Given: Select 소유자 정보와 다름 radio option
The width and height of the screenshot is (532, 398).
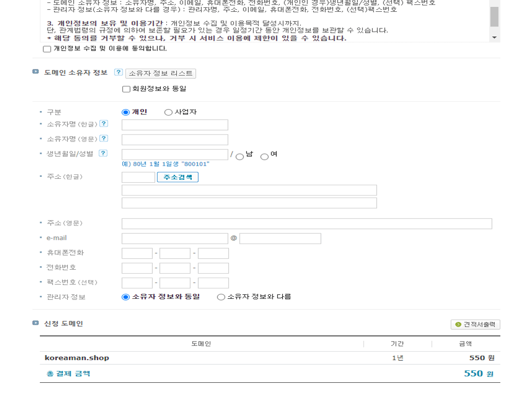Looking at the screenshot, I should pyautogui.click(x=221, y=297).
